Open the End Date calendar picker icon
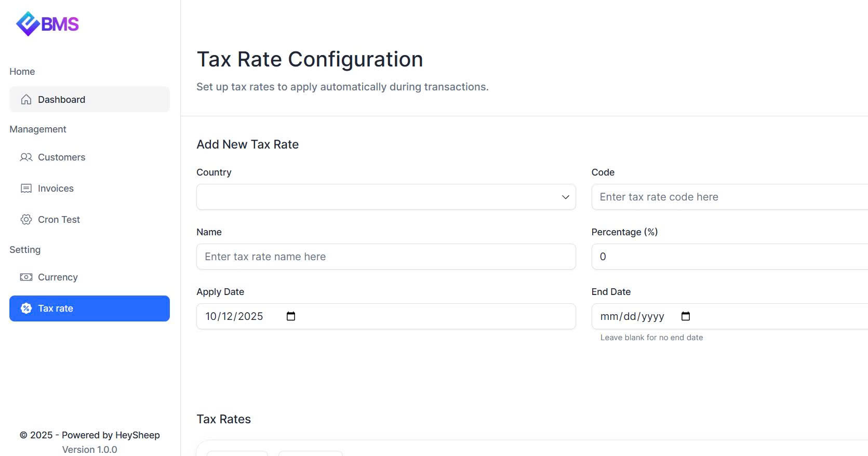Viewport: 868px width, 456px height. point(686,316)
